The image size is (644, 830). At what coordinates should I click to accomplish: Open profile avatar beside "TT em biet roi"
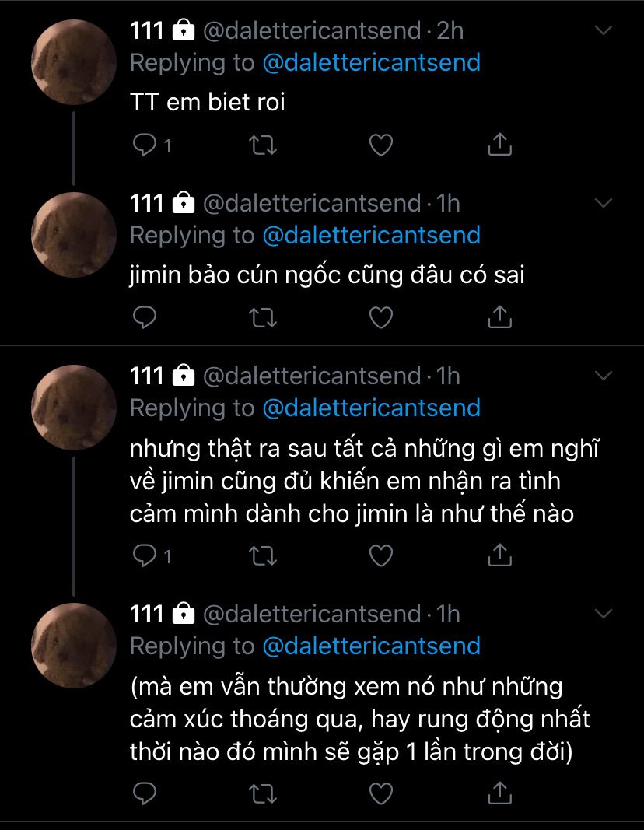[x=74, y=62]
